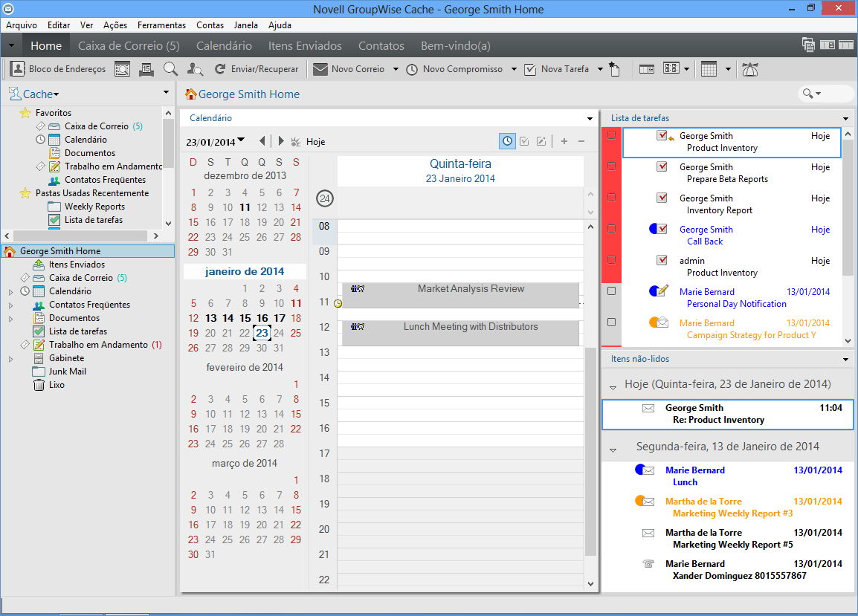858x616 pixels.
Task: Switch to the Itens Enviados tab
Action: [305, 46]
